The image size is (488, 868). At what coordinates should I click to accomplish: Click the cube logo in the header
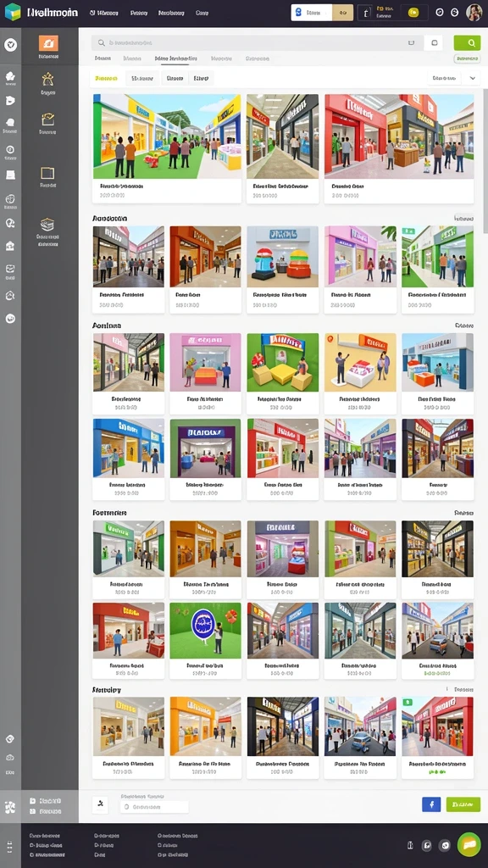(x=12, y=12)
